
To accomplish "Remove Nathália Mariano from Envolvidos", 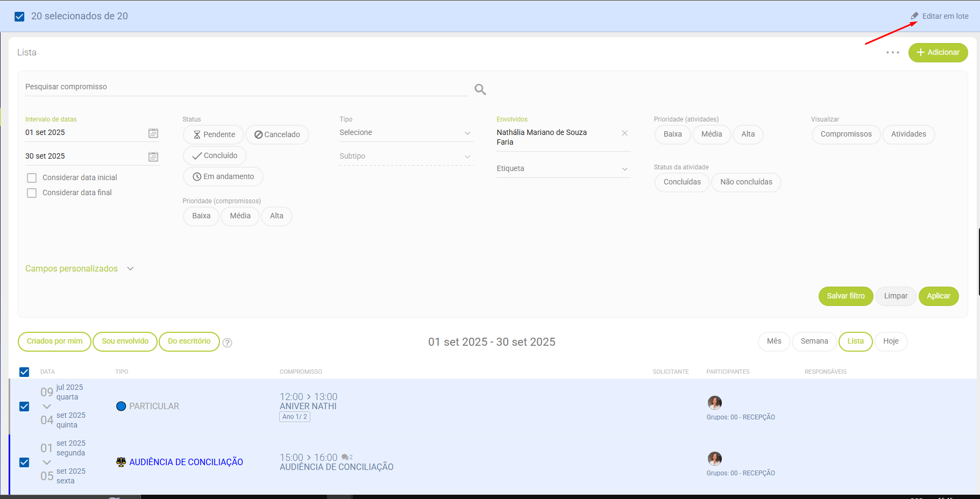I will pos(624,133).
